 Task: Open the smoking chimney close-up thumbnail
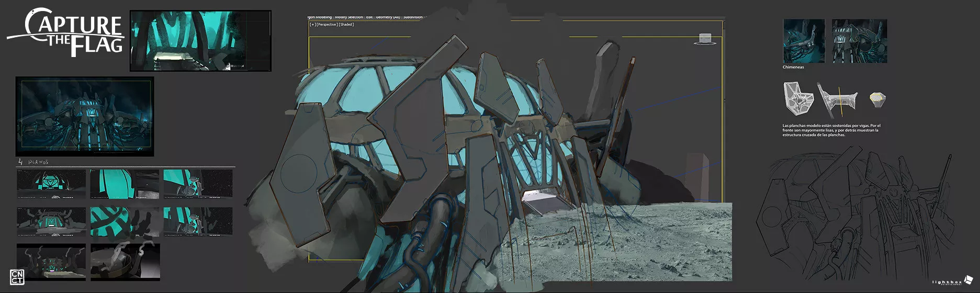tap(125, 262)
